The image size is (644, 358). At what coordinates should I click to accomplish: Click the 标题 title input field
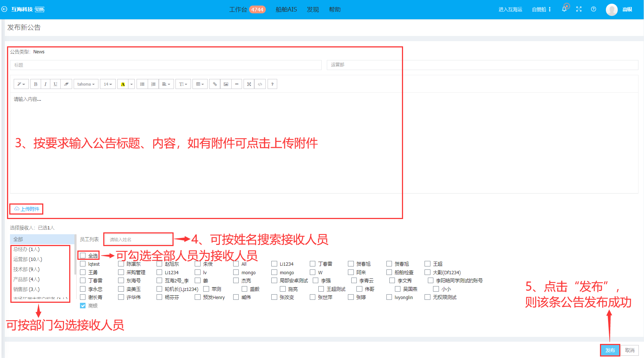(x=166, y=65)
